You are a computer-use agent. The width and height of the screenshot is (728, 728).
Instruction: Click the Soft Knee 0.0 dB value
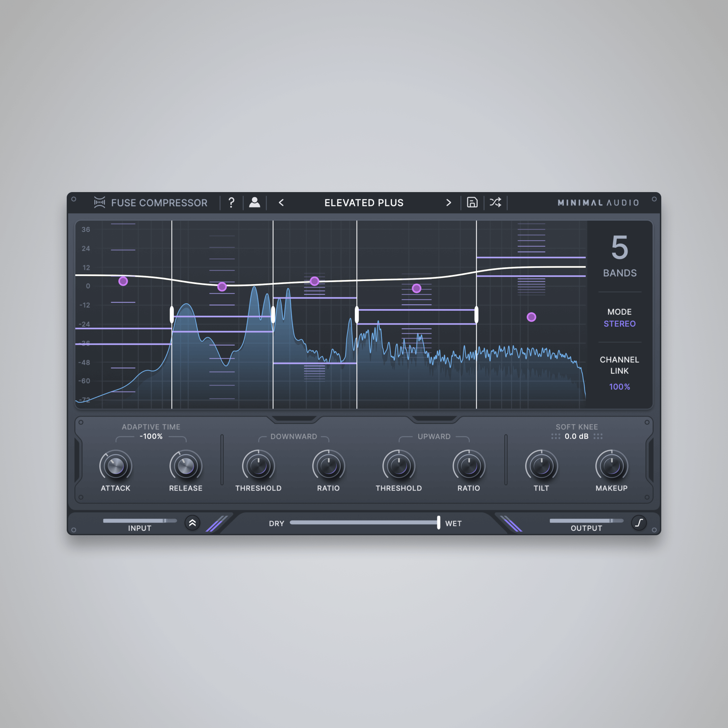tap(577, 436)
